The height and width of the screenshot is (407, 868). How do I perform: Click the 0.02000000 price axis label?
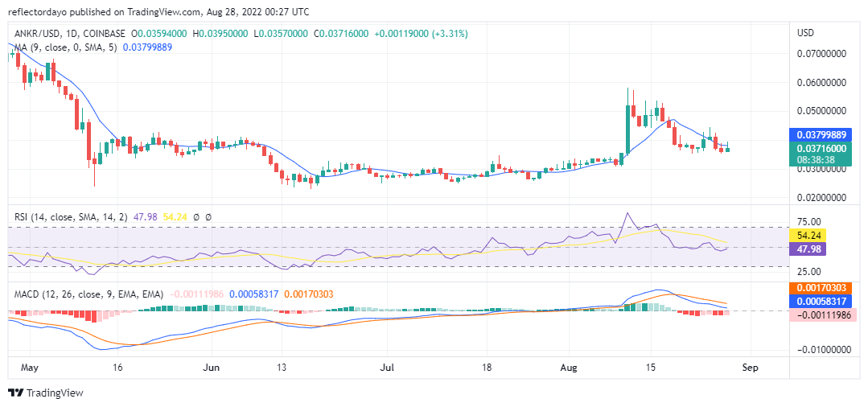(821, 198)
